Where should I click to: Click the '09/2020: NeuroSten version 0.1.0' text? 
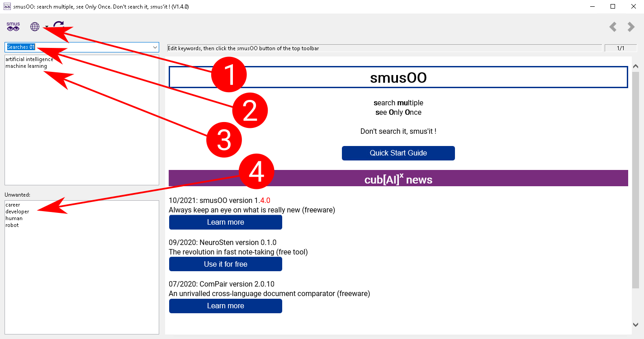pyautogui.click(x=223, y=242)
